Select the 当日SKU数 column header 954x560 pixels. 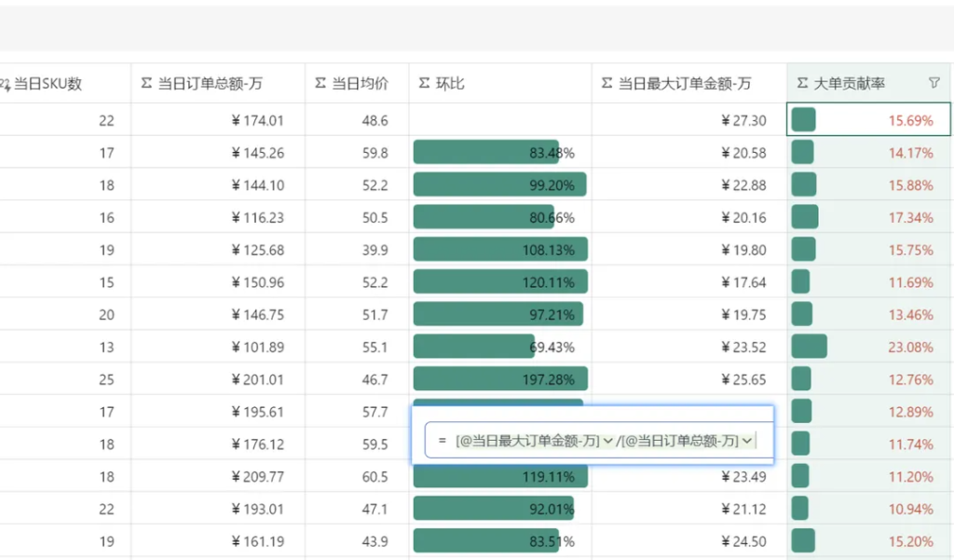pyautogui.click(x=65, y=83)
